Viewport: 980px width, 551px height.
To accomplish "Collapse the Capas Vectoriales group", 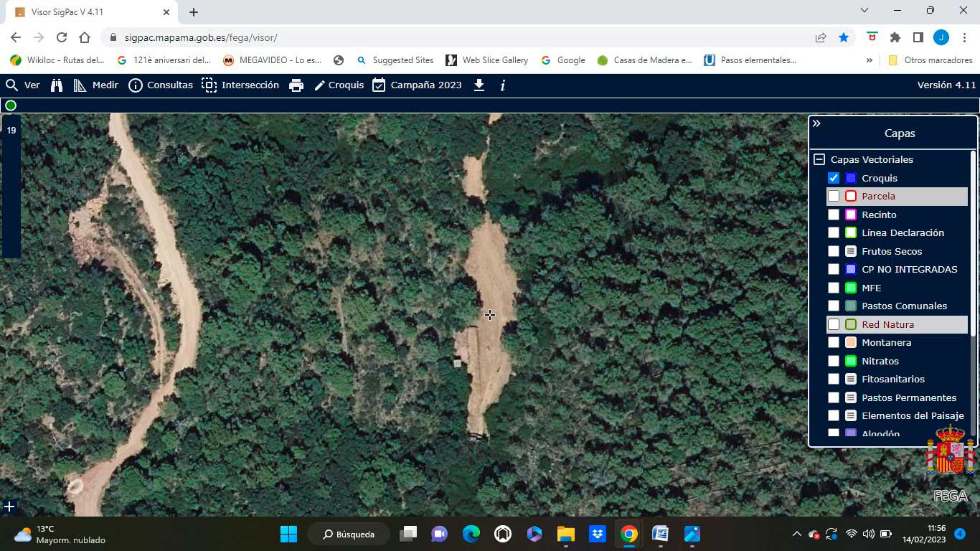I will pos(819,159).
